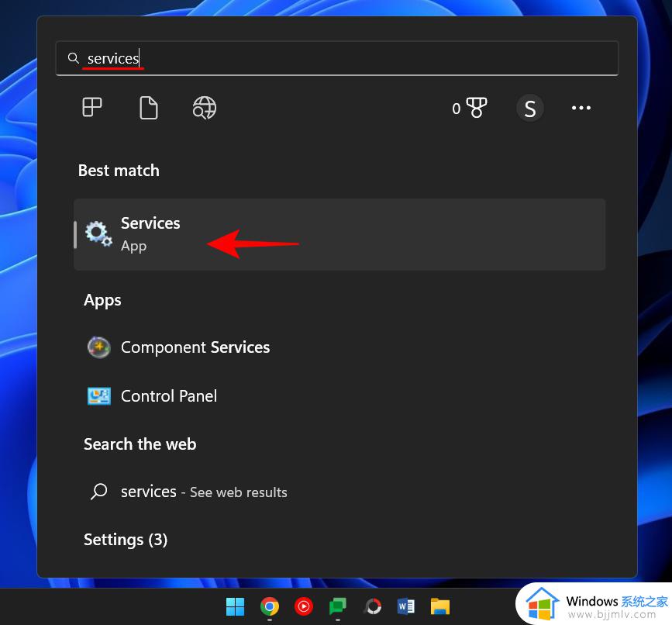Click the 'Search the web' heading

(140, 444)
